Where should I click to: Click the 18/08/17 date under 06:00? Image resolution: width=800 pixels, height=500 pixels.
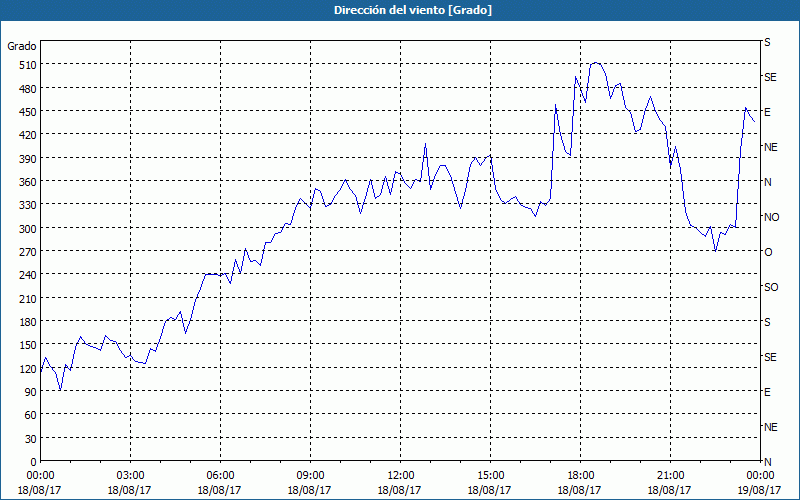tap(220, 490)
